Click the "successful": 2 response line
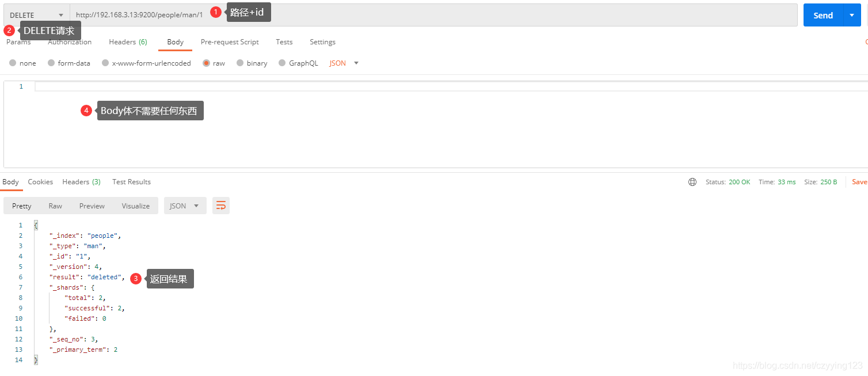 click(94, 308)
